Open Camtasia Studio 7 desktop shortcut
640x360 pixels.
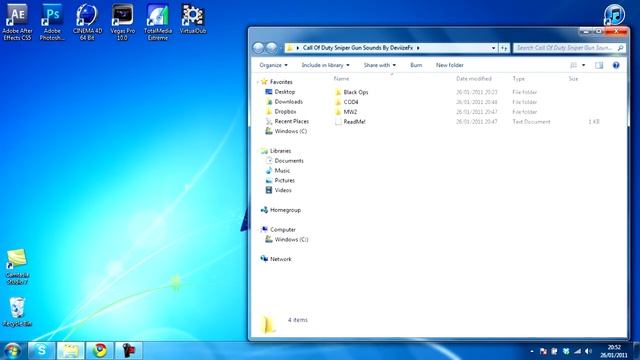(17, 267)
